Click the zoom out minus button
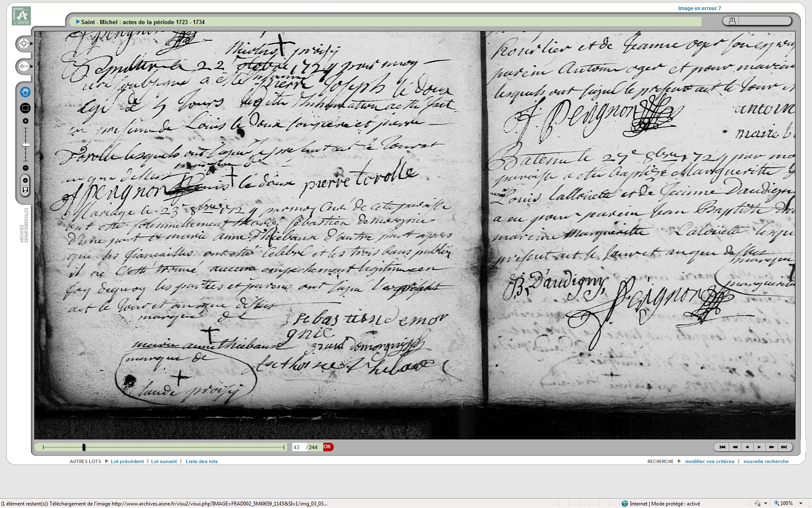 click(25, 168)
